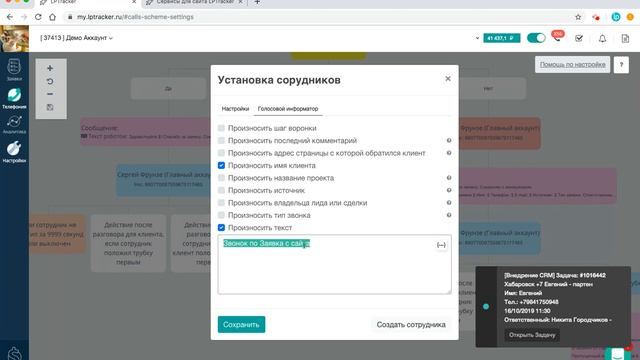Zoom in the scheme with plus icon
The width and height of the screenshot is (640, 360).
pyautogui.click(x=50, y=68)
